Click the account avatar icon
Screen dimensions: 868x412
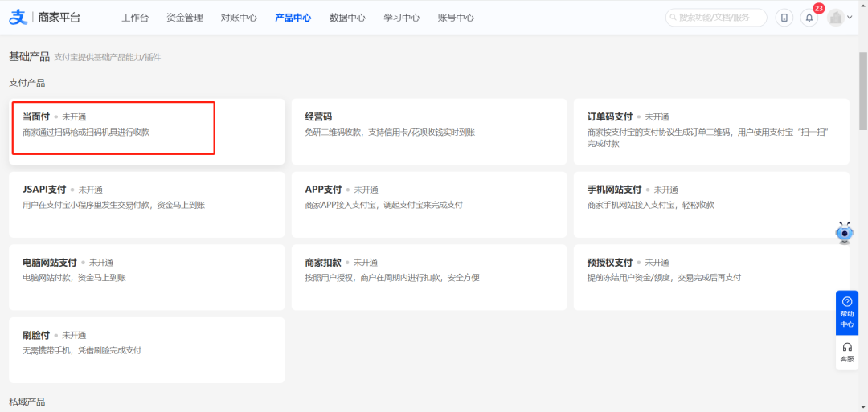(835, 18)
